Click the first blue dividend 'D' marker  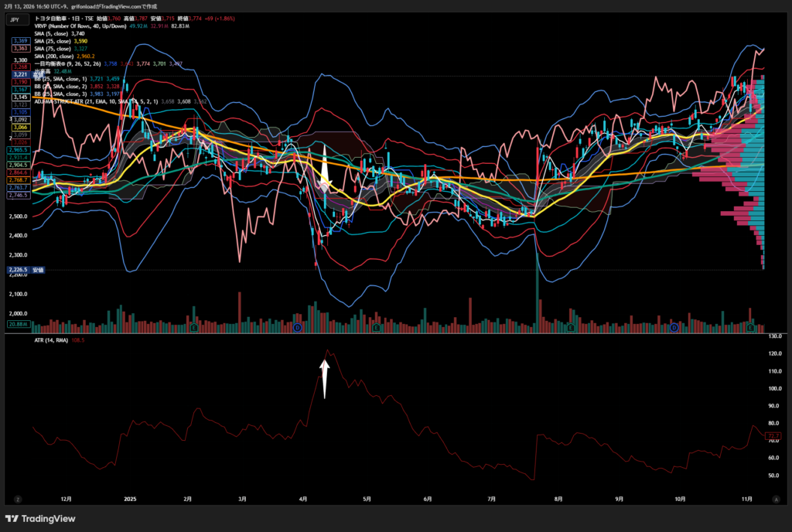point(297,328)
